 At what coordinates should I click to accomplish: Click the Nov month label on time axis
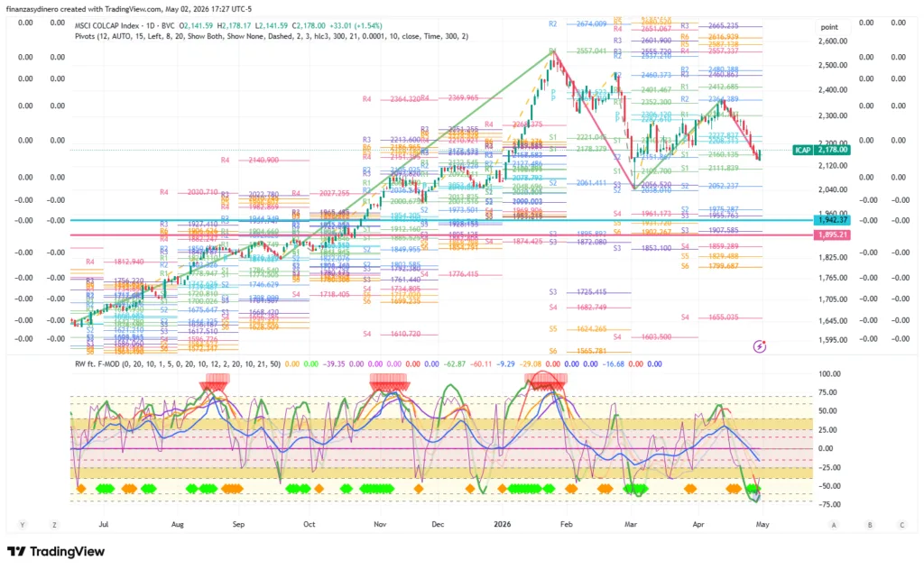pyautogui.click(x=380, y=524)
